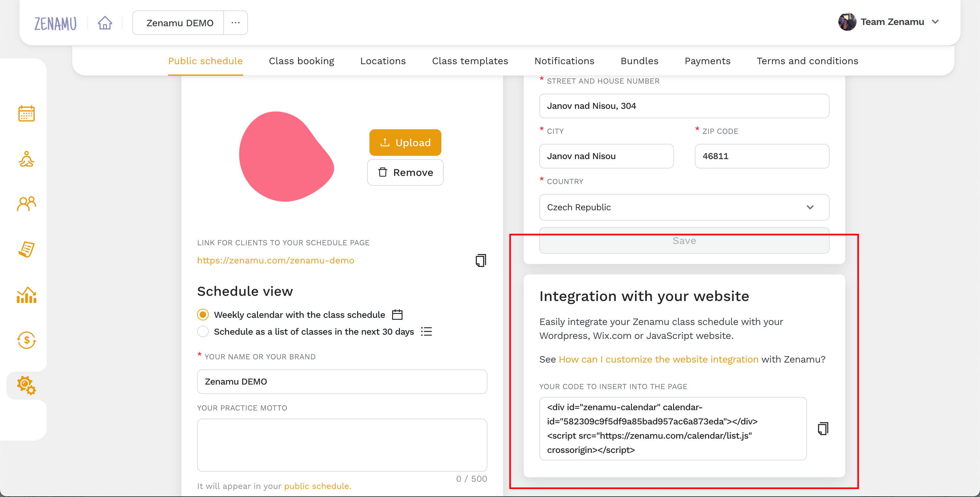This screenshot has height=497, width=980.
Task: Click the pink logo image
Action: tap(286, 156)
